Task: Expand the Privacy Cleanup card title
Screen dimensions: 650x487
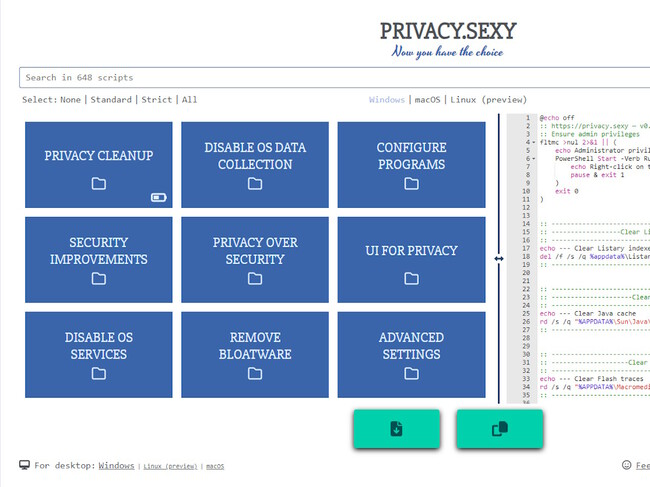Action: [x=99, y=156]
